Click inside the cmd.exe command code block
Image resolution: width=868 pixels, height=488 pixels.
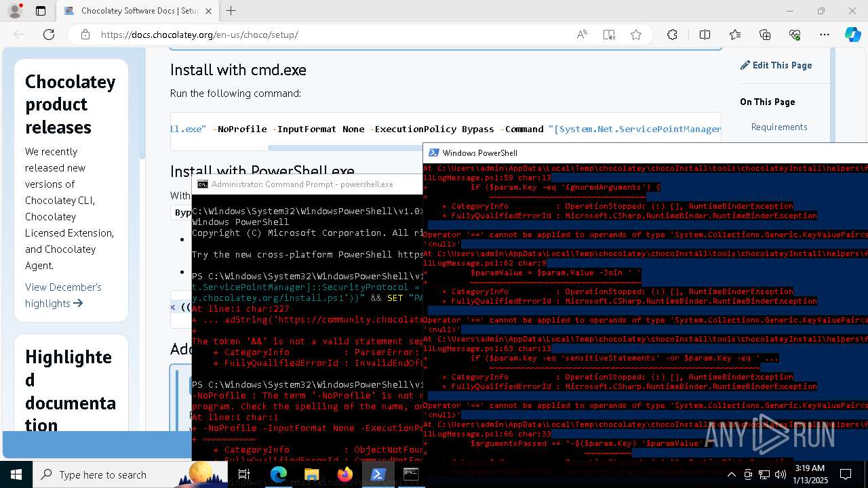tap(446, 128)
